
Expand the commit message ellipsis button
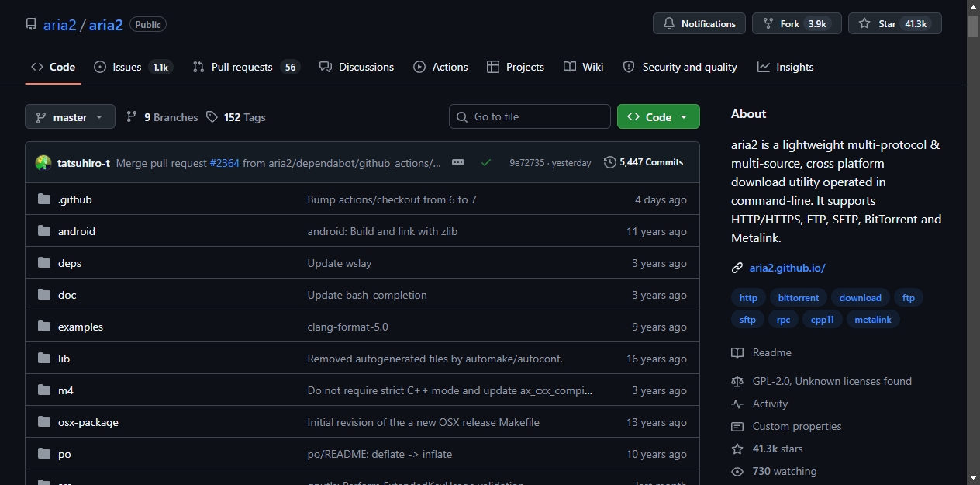[x=458, y=162]
